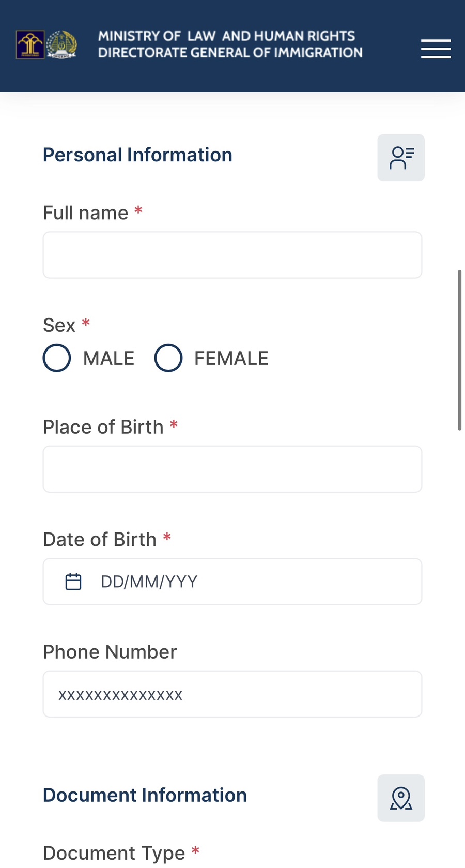Open the hamburger navigation menu
This screenshot has width=465, height=868.
point(436,49)
